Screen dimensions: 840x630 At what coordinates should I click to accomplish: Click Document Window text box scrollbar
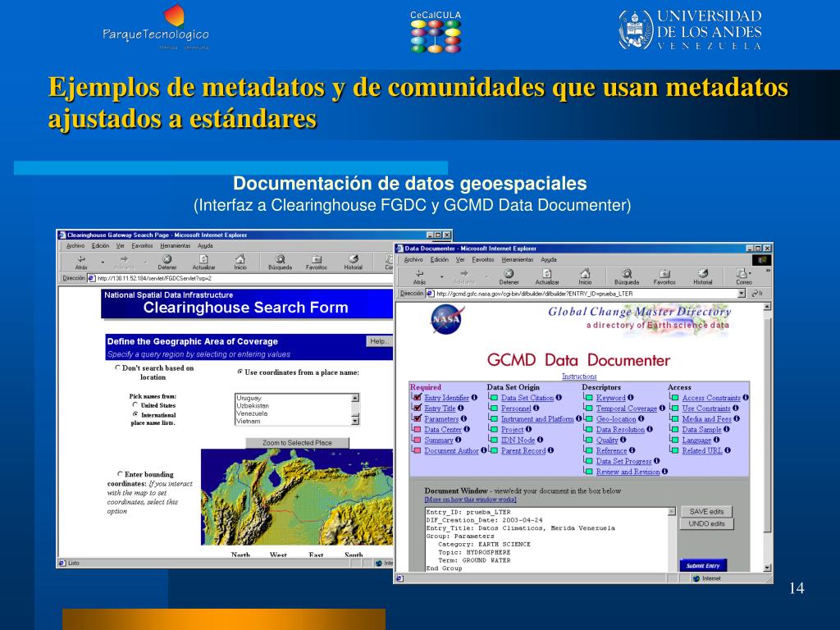[672, 538]
